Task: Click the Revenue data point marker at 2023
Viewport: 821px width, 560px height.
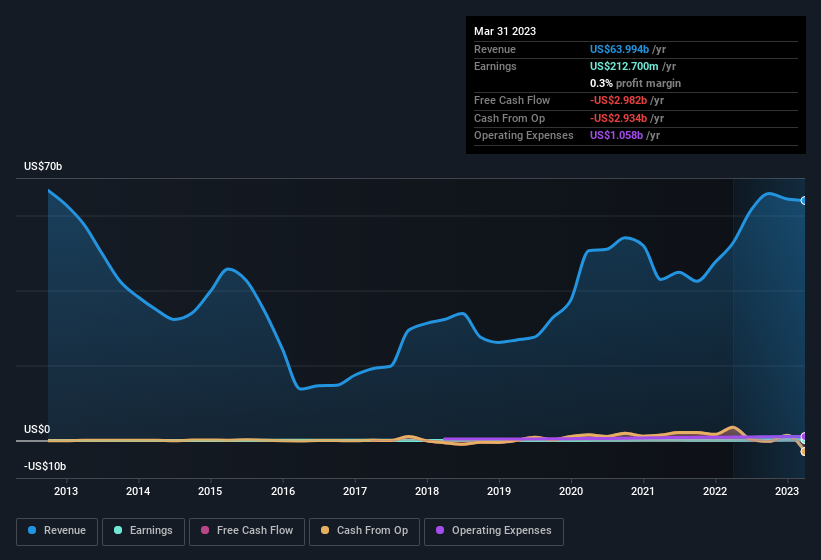Action: tap(804, 200)
